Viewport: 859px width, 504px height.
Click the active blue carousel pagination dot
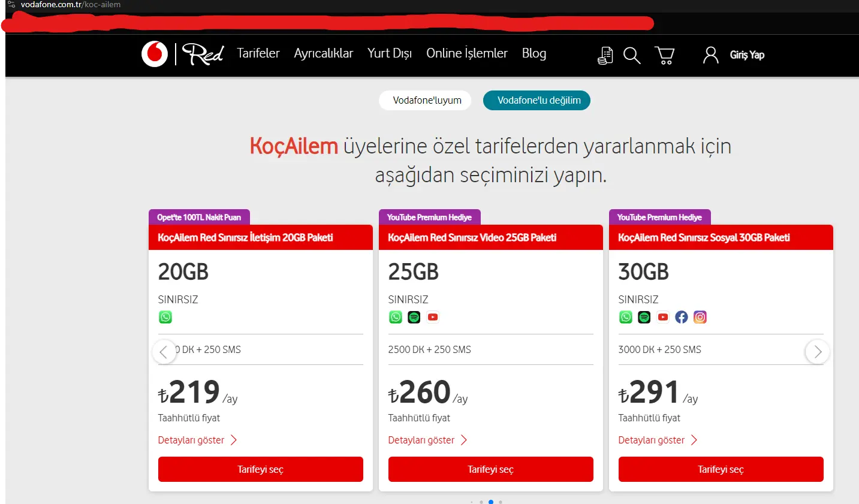tap(491, 502)
